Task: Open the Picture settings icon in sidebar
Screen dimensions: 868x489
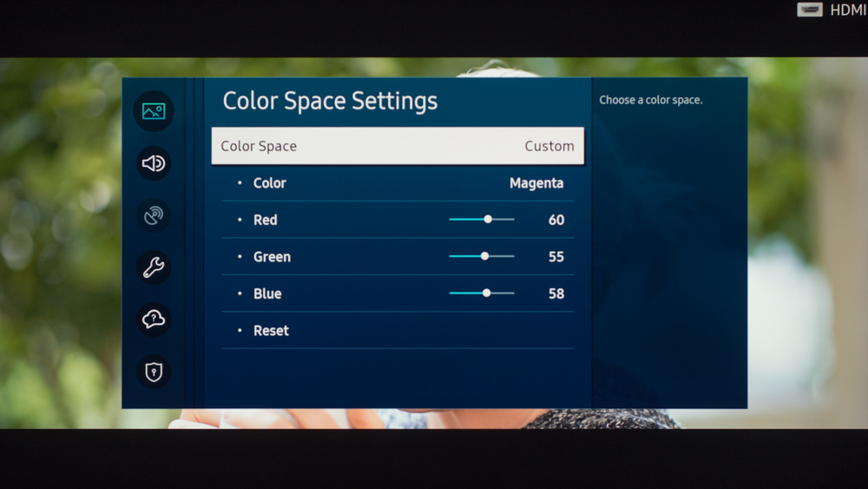Action: (x=154, y=111)
